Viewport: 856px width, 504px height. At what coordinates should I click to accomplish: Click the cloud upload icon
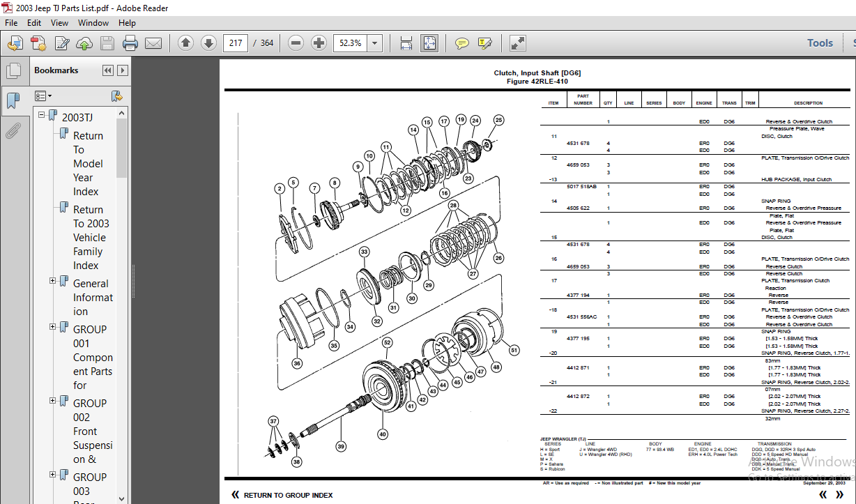tap(84, 43)
